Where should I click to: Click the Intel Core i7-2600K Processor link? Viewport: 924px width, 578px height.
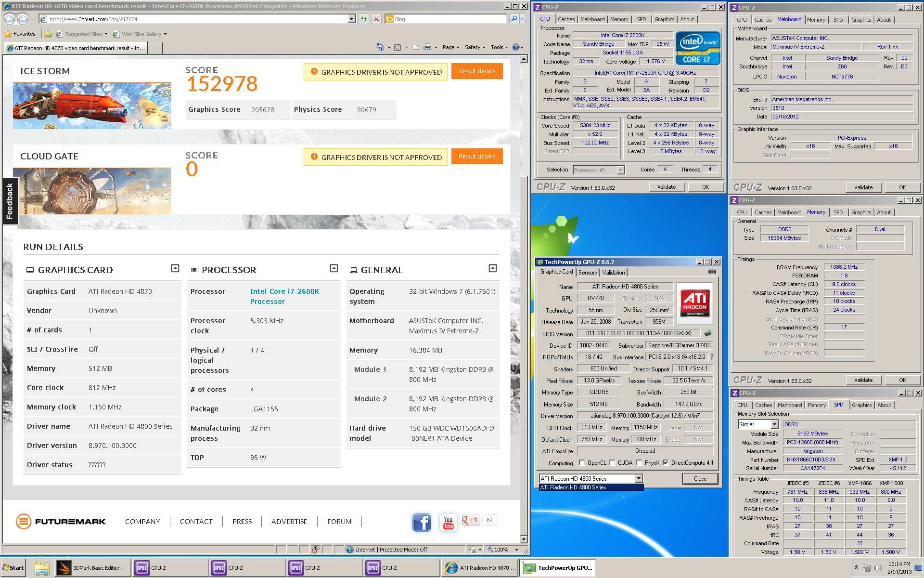[x=284, y=296]
